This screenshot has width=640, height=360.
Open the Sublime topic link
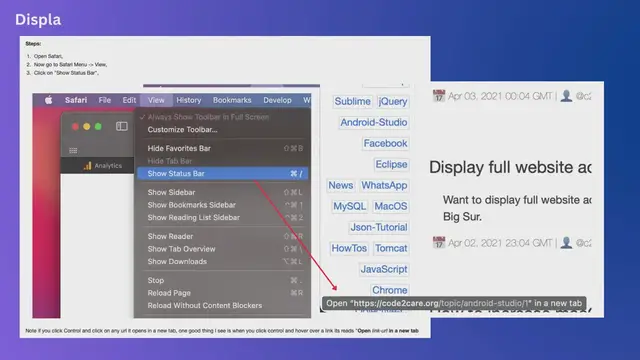pos(352,101)
